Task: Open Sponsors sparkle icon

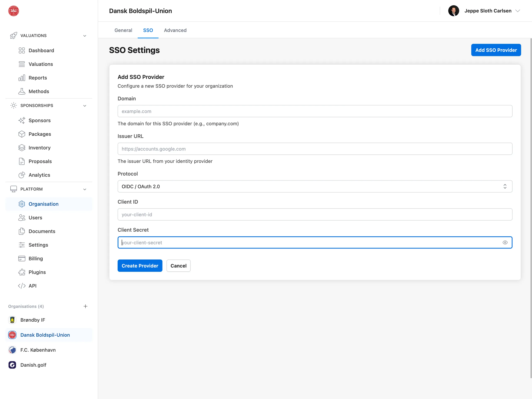Action: coord(22,120)
